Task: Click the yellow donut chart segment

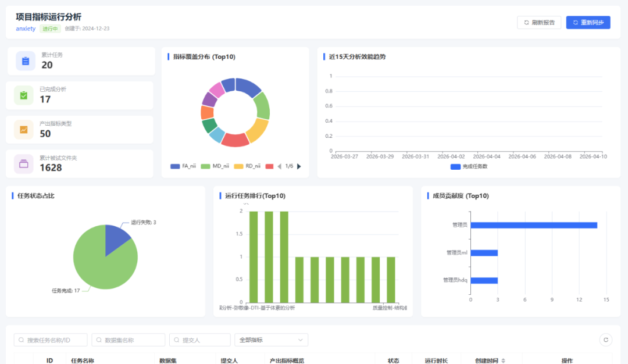Action: click(x=258, y=130)
